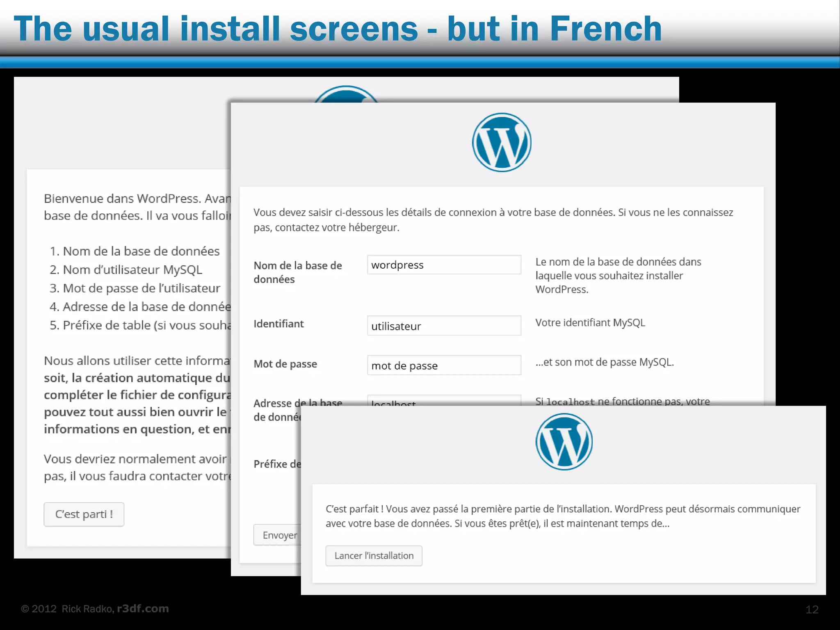Click list item '2. Nom d'utilisateur MySQL'
840x630 pixels.
[126, 269]
